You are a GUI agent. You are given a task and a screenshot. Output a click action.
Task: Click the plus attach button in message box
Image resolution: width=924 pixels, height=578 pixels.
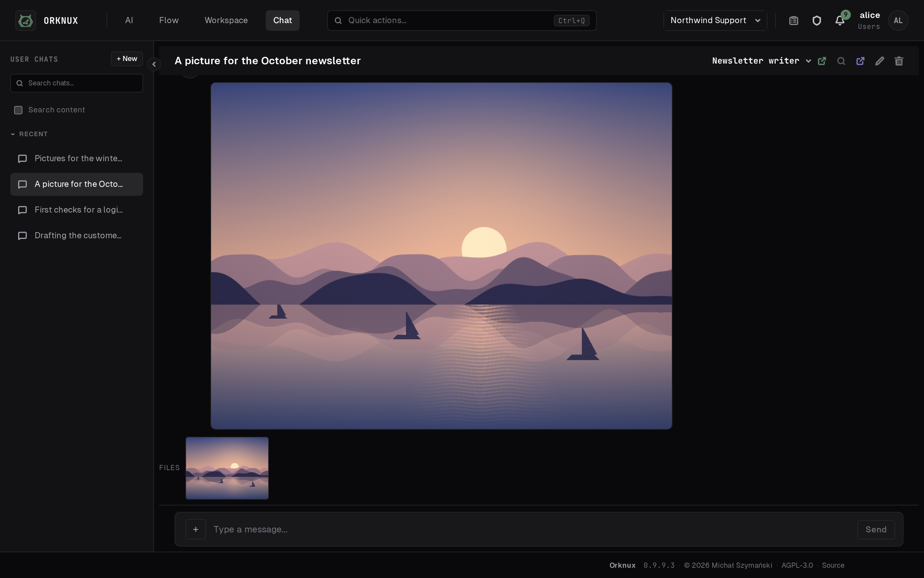(x=195, y=529)
